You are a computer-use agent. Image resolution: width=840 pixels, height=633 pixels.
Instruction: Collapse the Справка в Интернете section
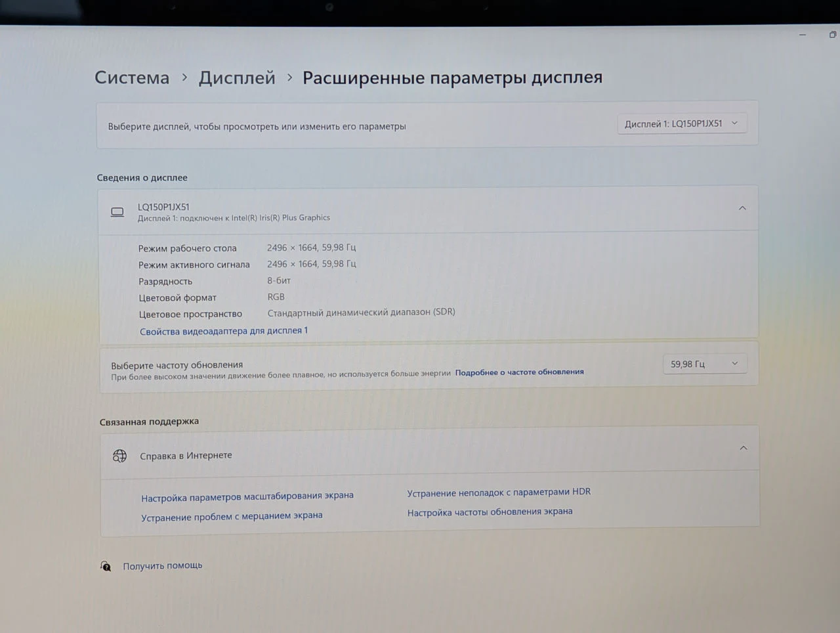[x=744, y=448]
